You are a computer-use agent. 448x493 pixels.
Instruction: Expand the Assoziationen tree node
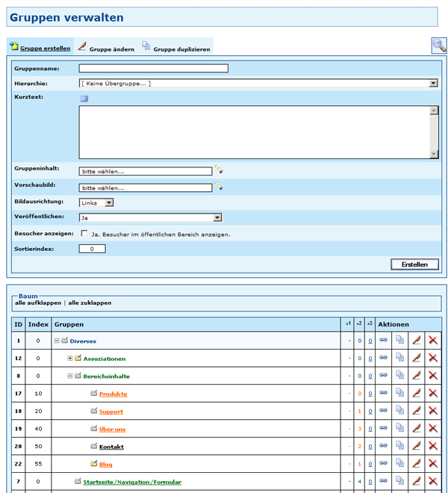pyautogui.click(x=70, y=359)
